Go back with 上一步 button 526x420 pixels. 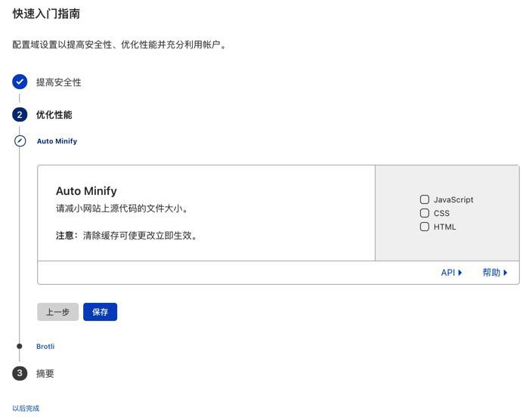57,312
